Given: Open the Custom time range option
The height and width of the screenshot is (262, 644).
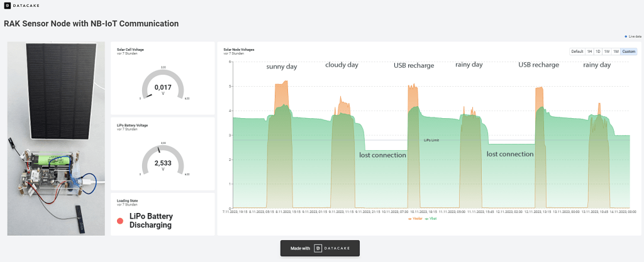Looking at the screenshot, I should point(628,52).
